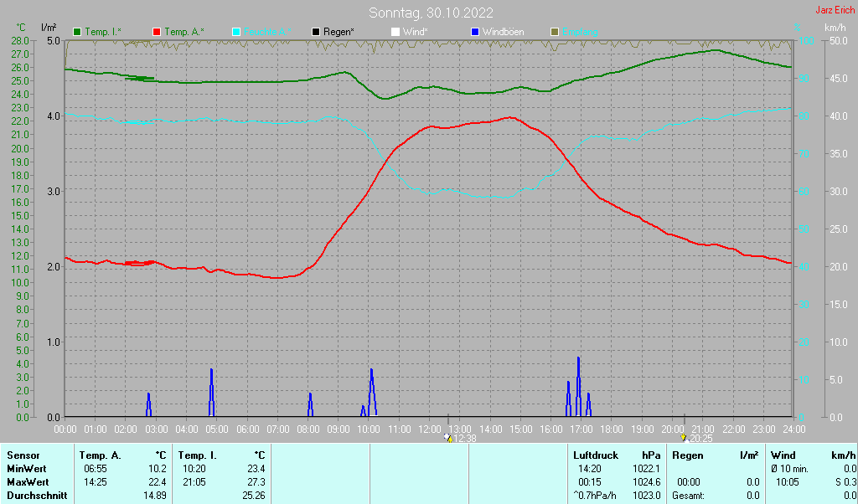Click the 20:25 time label below axis
Viewport: 858px width, 504px height.
coord(701,439)
